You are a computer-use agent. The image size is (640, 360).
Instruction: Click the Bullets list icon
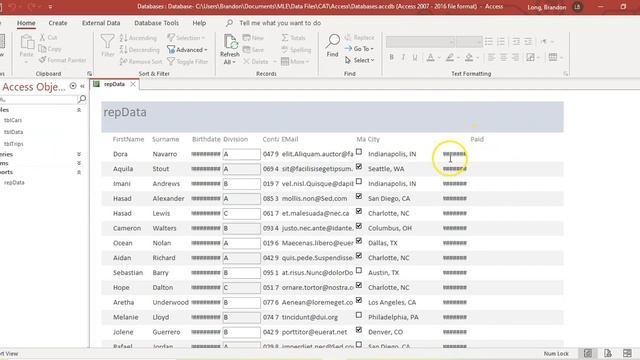489,42
